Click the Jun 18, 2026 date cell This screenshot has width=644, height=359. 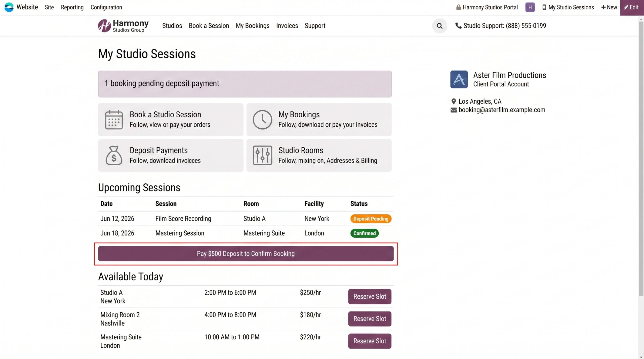pyautogui.click(x=117, y=233)
